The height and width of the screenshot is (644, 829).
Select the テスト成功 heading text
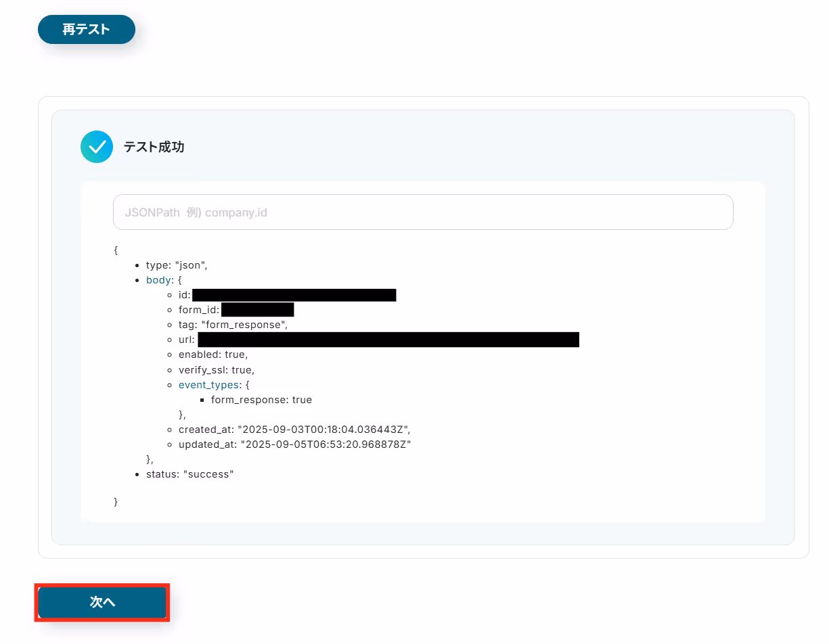tap(154, 147)
